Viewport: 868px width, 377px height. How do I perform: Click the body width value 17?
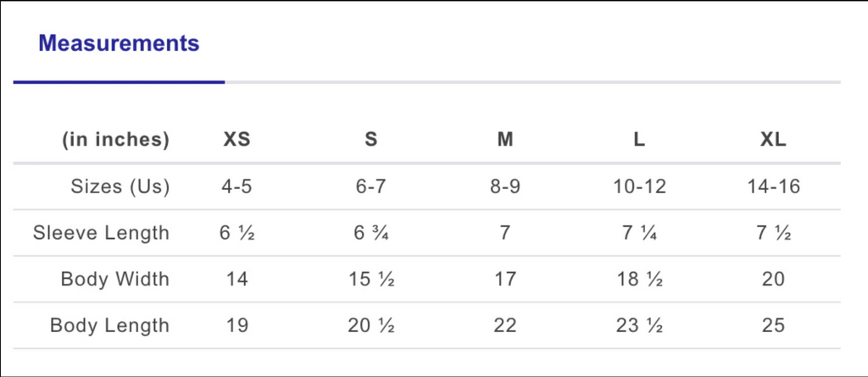[x=505, y=279]
